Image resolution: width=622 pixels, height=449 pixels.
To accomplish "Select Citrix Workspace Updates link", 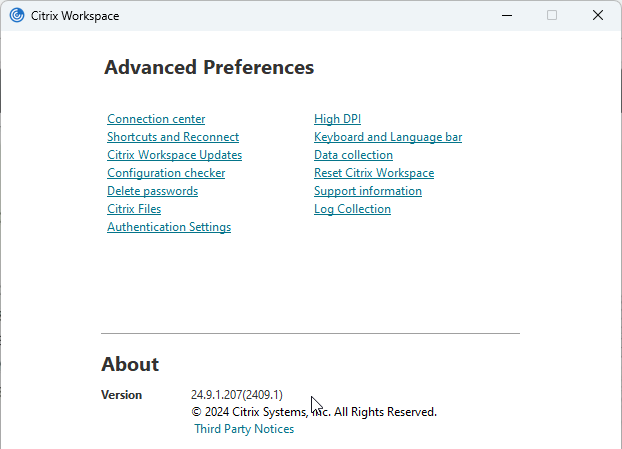I will (175, 155).
